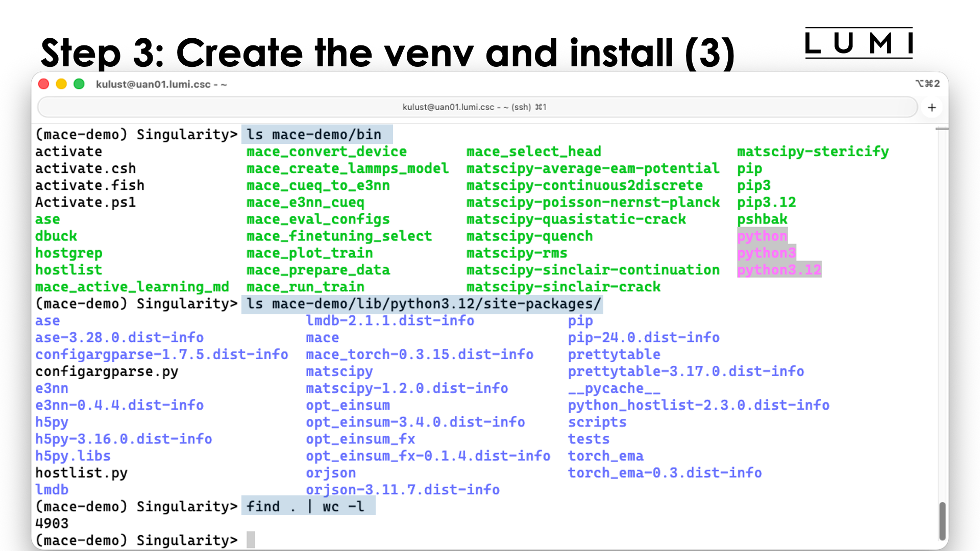This screenshot has height=551, width=980.
Task: Click the red close traffic light button
Action: (43, 84)
